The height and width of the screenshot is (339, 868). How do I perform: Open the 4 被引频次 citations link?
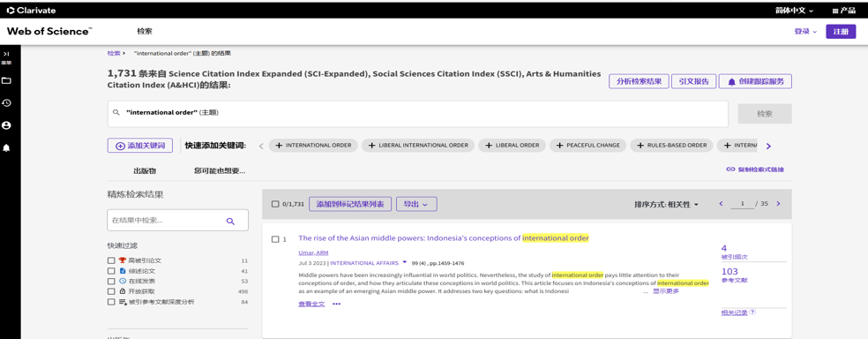[735, 252]
